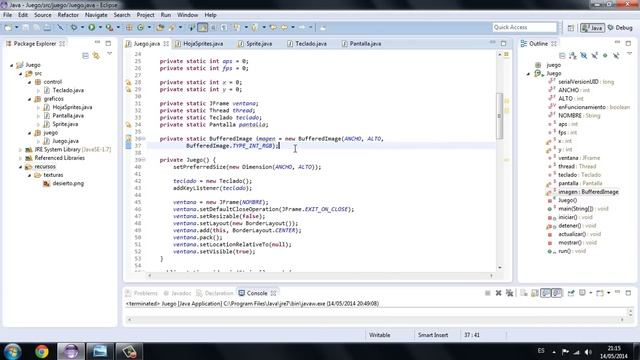The width and height of the screenshot is (640, 360).
Task: Open Debug button dropdown arrow
Action: point(82,27)
